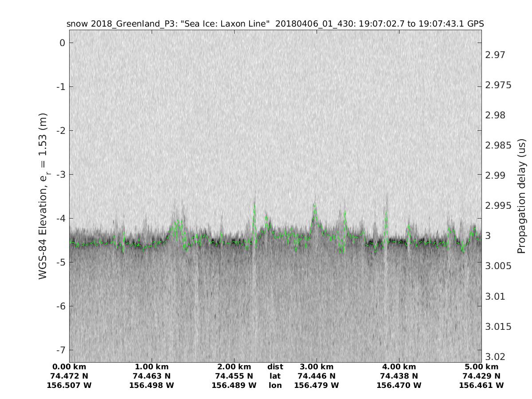Select the 3.00 km distance tick label
The width and height of the screenshot is (532, 399).
point(317,367)
